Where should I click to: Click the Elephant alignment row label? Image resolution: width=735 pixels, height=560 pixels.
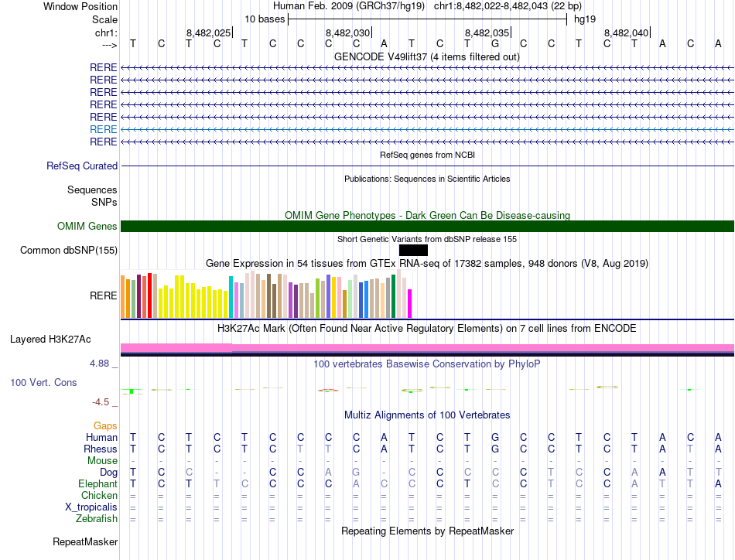coord(97,483)
